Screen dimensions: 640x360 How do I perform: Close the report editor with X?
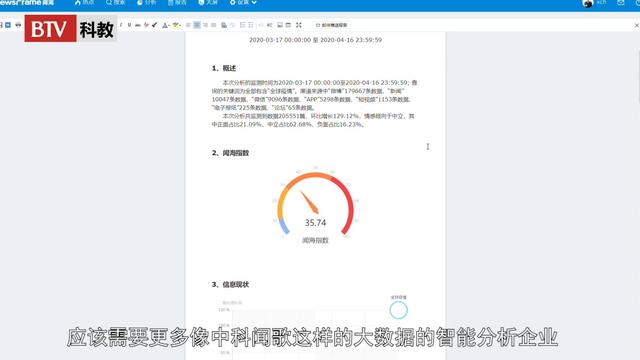tap(636, 25)
